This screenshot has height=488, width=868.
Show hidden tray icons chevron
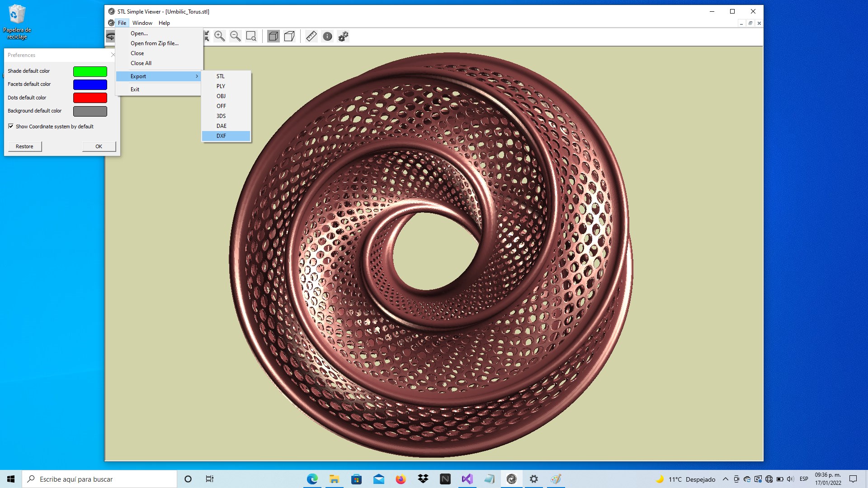tap(726, 479)
